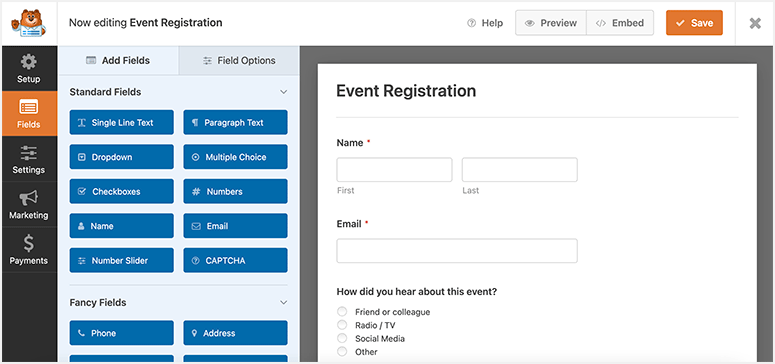Click the Last name input box
This screenshot has height=364, width=775.
519,170
